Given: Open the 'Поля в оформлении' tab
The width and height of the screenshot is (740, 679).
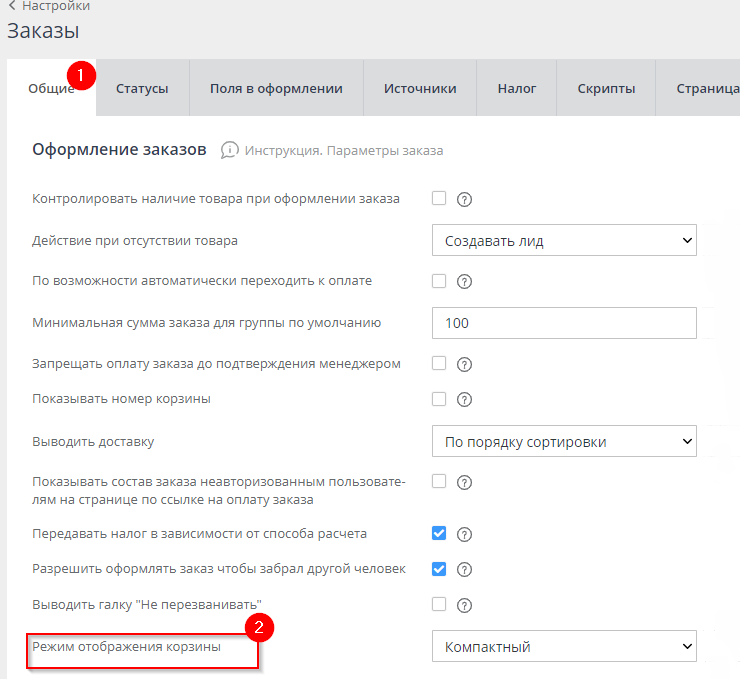Looking at the screenshot, I should coord(276,88).
